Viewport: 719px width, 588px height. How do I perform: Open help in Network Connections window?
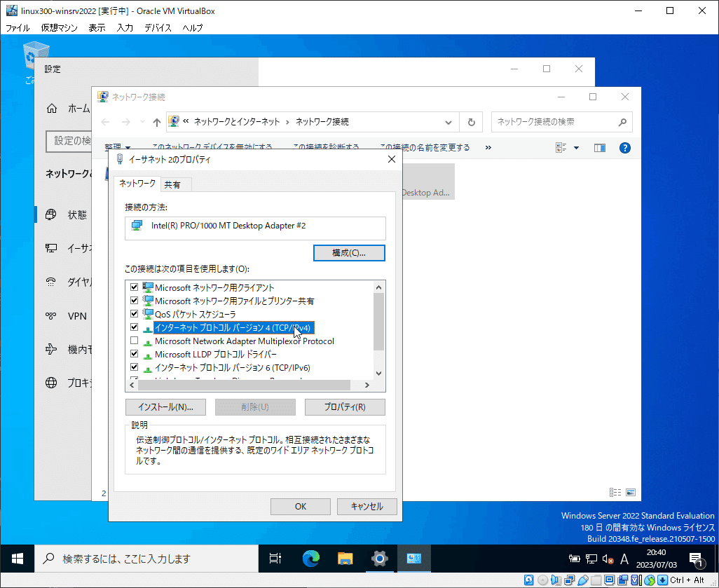pyautogui.click(x=624, y=148)
